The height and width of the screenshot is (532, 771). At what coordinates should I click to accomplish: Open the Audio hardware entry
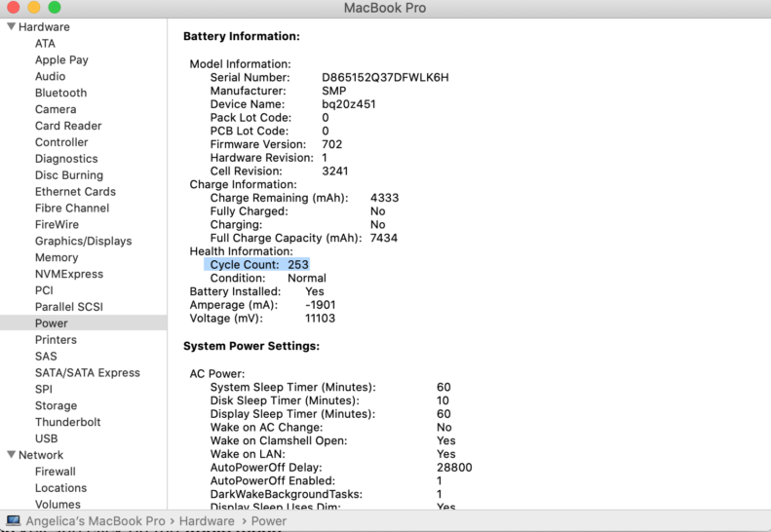pyautogui.click(x=50, y=76)
